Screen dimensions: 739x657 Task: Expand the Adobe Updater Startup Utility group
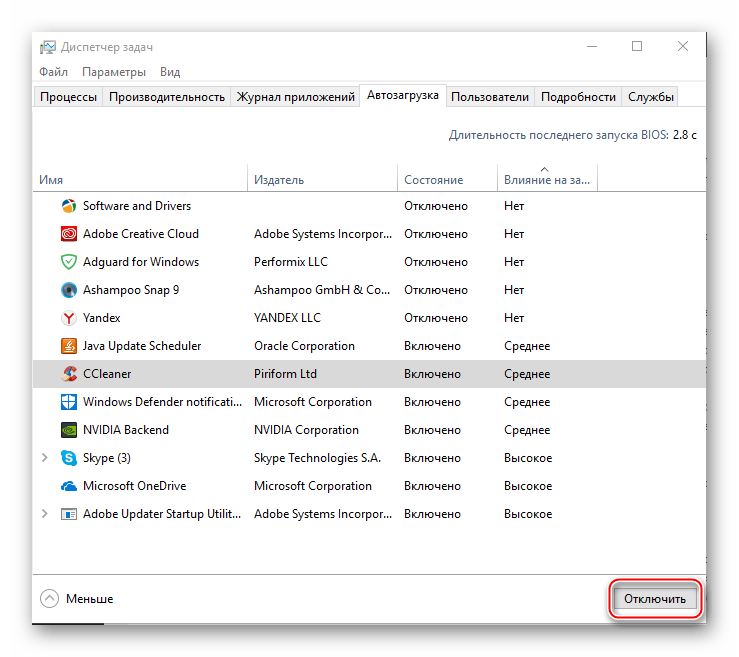(45, 514)
